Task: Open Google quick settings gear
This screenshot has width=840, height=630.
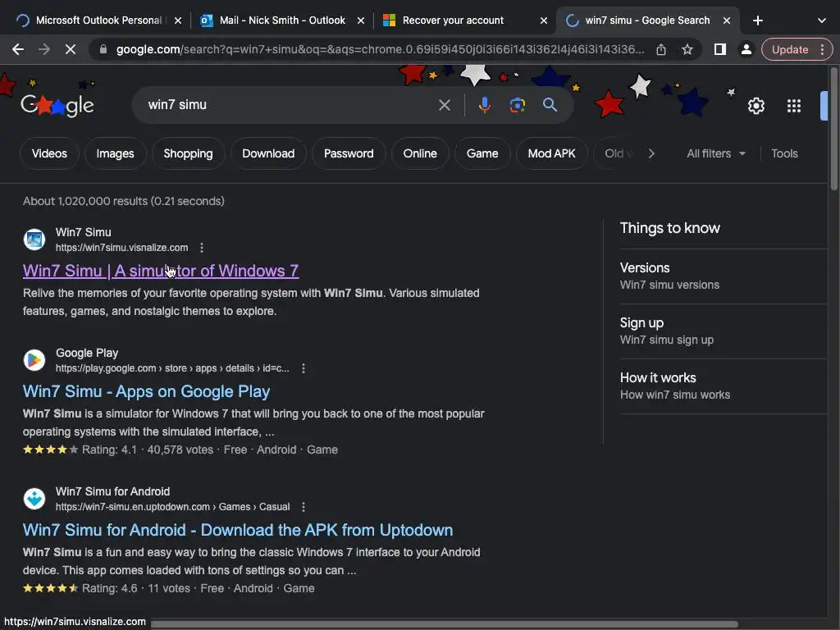Action: click(x=756, y=106)
